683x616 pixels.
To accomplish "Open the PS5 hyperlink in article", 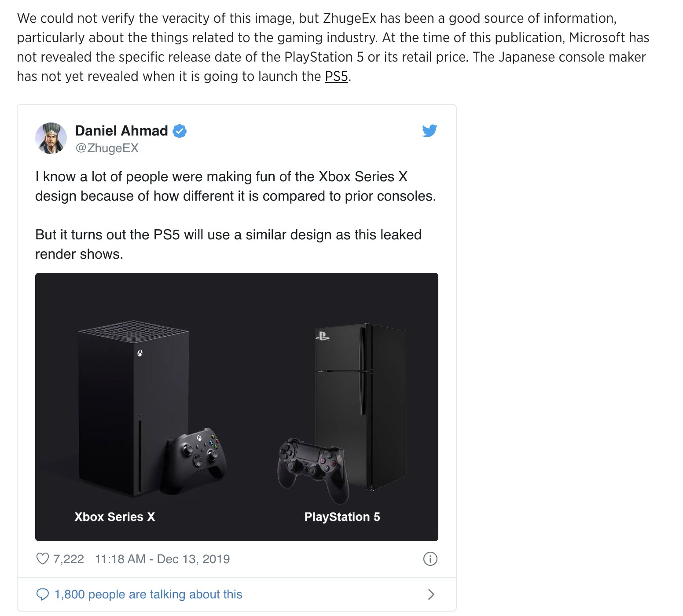I will [336, 77].
